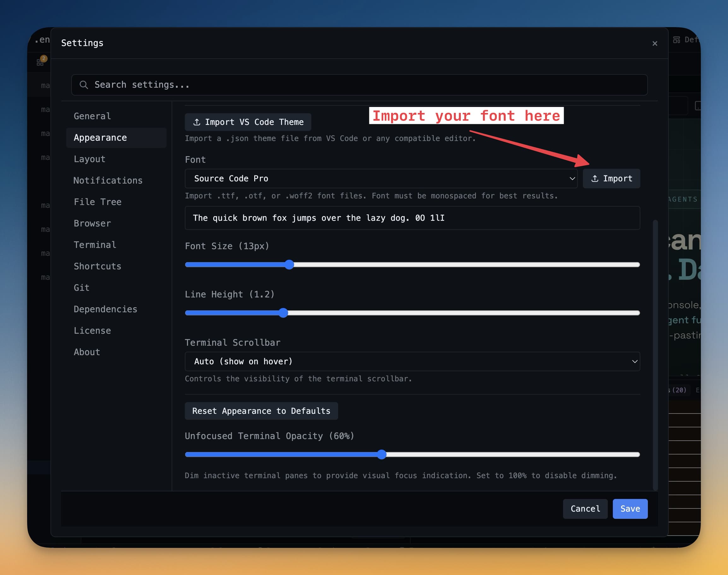Open the About section

pos(116,352)
